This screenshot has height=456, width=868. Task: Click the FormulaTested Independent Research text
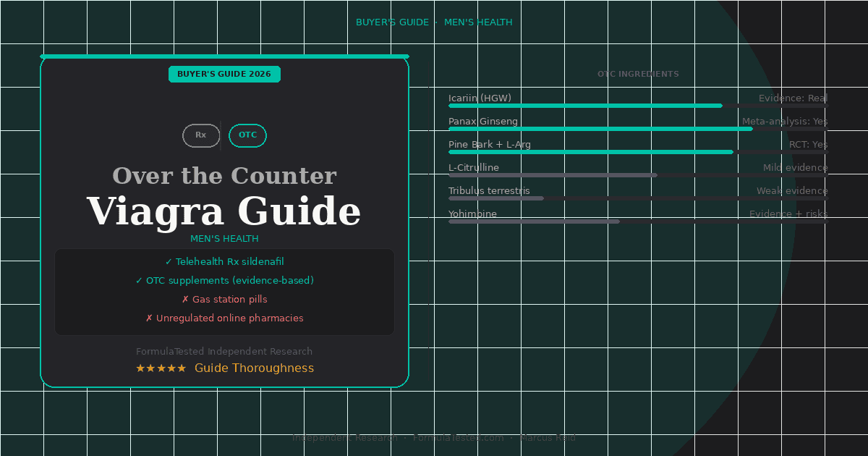click(x=224, y=352)
